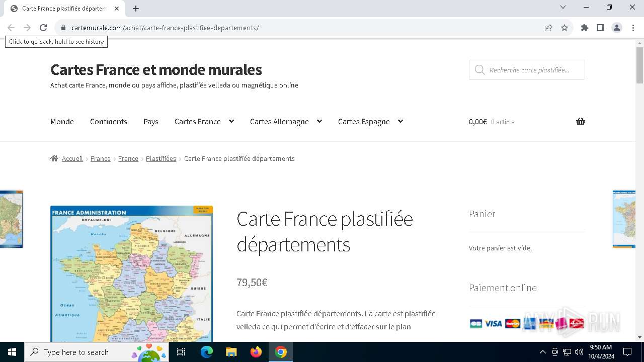Open the Plastifiées breadcrumb link

coord(161,158)
